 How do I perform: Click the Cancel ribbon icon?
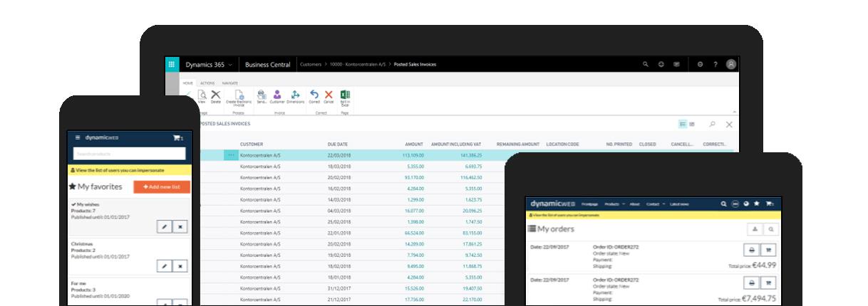(x=329, y=96)
